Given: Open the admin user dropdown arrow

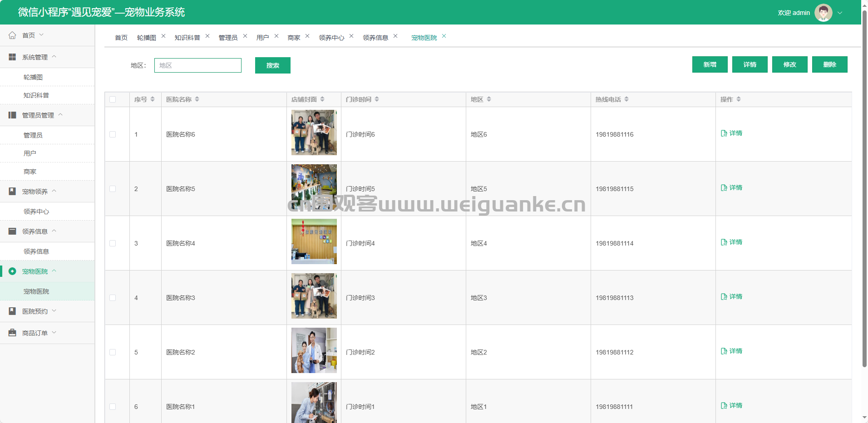Looking at the screenshot, I should click(x=840, y=13).
